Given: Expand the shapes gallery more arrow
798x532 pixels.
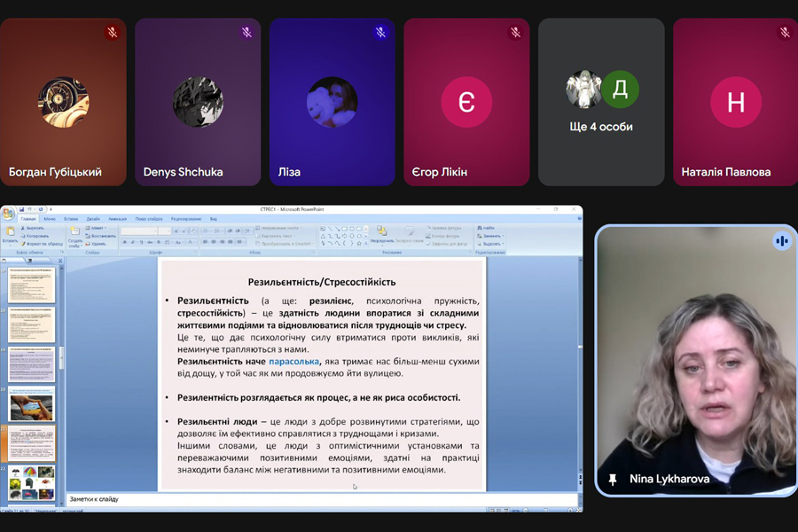Looking at the screenshot, I should pos(366,243).
